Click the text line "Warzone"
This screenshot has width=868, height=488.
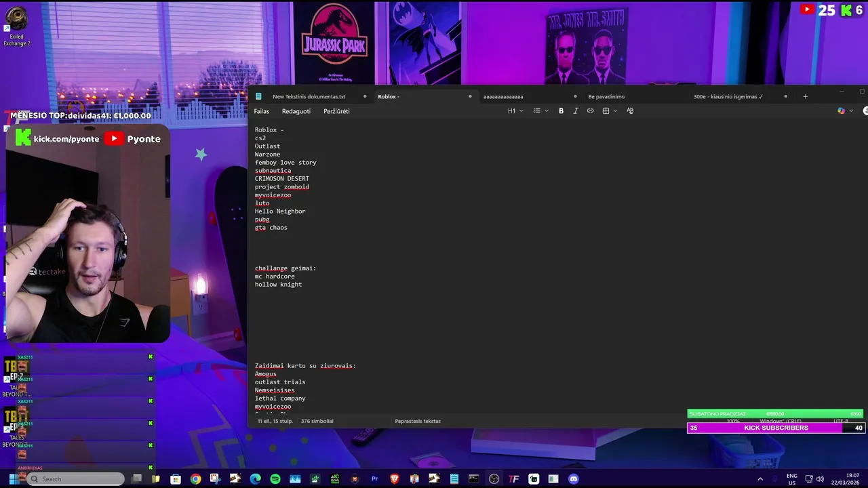[x=267, y=155]
